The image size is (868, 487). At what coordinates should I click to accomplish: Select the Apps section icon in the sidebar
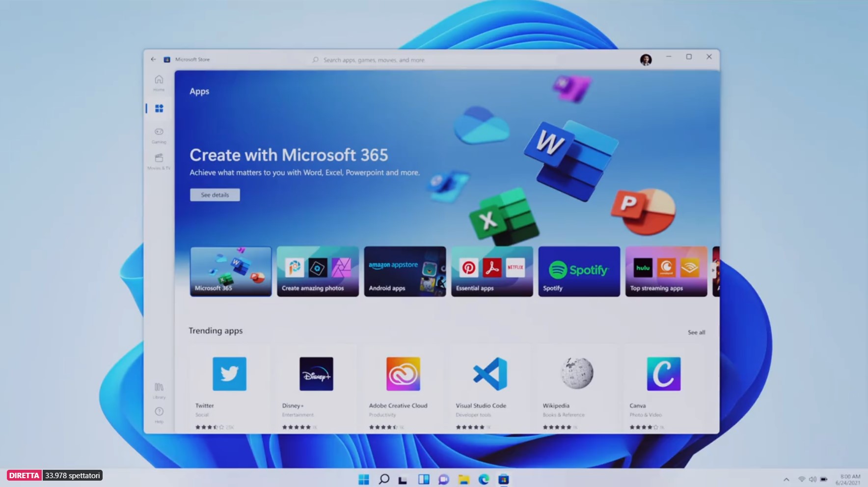[159, 108]
